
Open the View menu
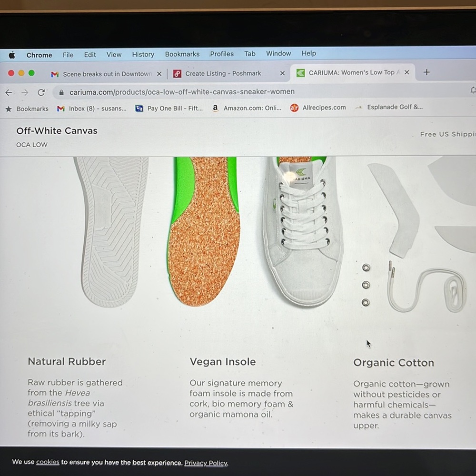[114, 55]
